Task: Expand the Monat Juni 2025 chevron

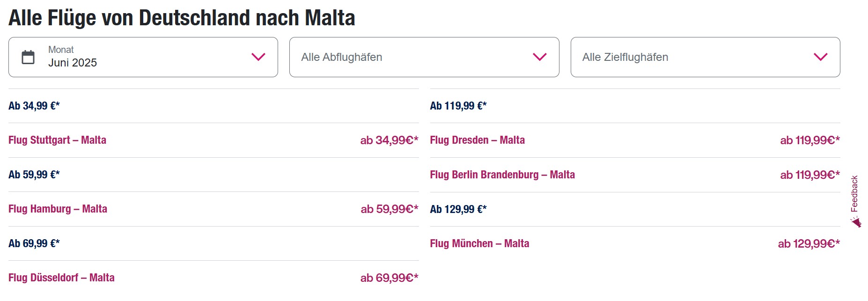Action: point(258,57)
